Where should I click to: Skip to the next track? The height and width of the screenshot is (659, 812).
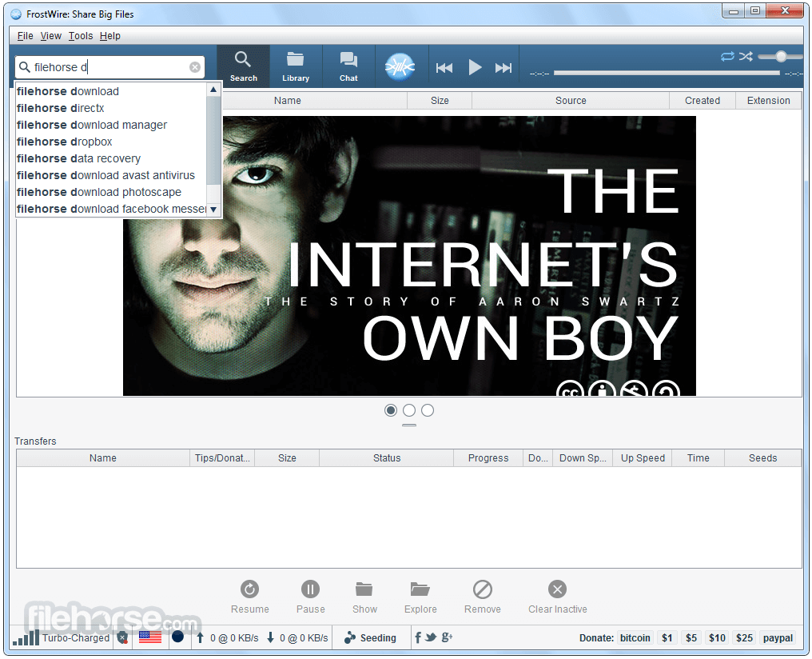[504, 68]
